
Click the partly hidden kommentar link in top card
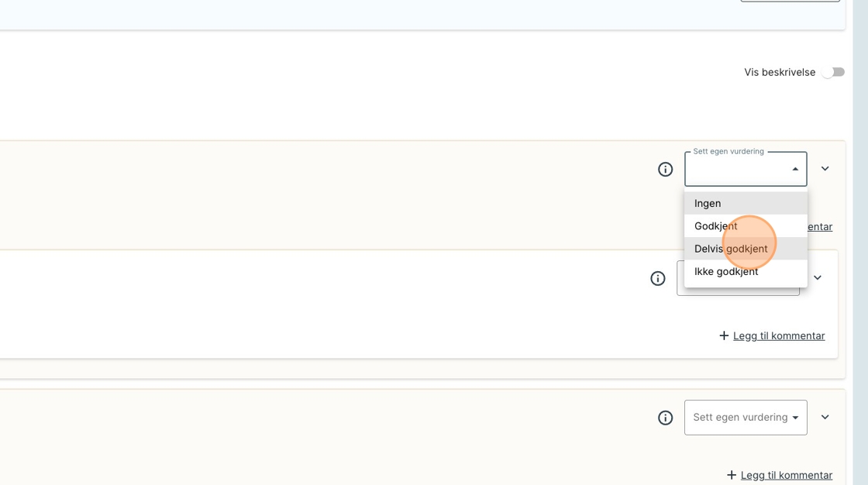[x=820, y=227]
